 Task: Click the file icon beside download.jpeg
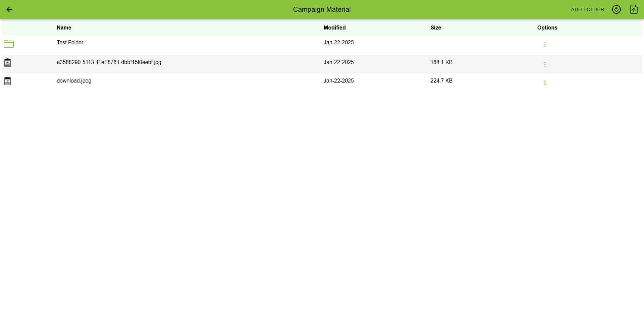(8, 81)
